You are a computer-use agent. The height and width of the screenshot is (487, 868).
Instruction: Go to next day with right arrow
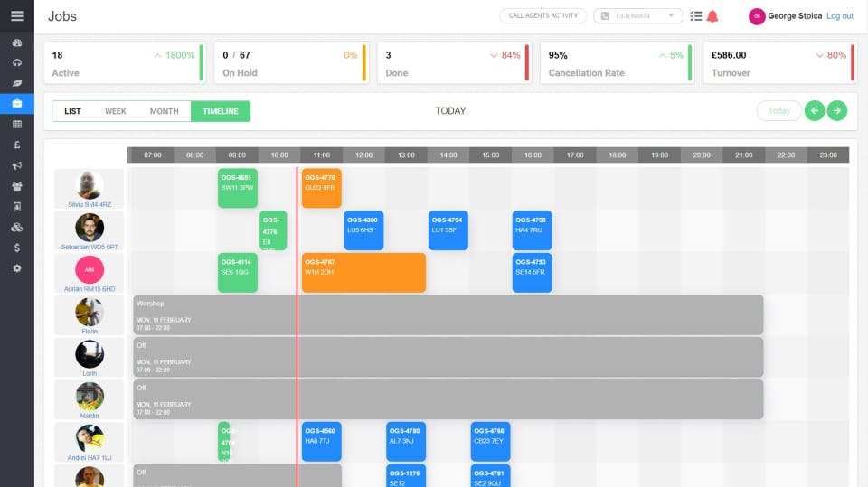(x=837, y=110)
